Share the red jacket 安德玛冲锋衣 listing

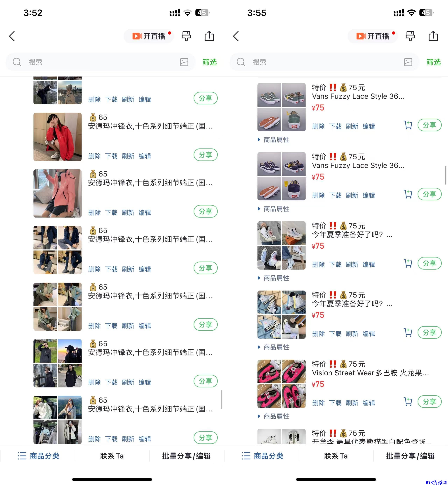(206, 155)
